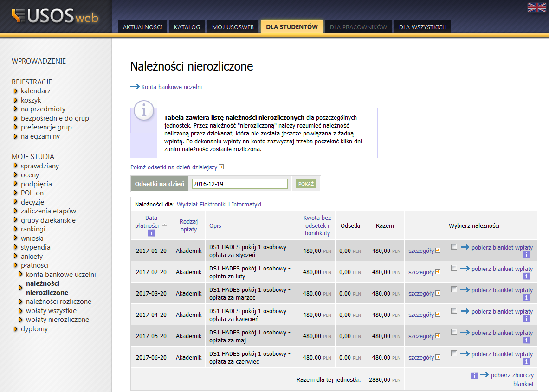Open the KATALOG tab
This screenshot has height=392, width=549.
(x=187, y=27)
